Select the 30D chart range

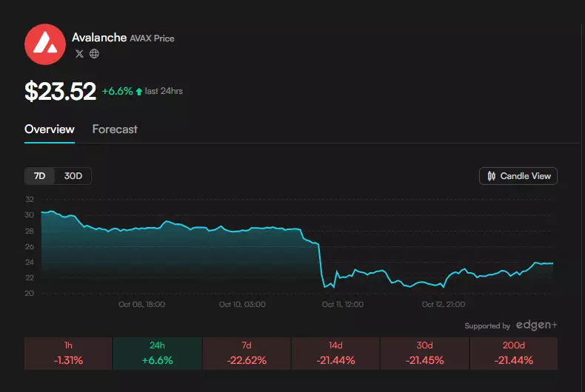[x=73, y=176]
